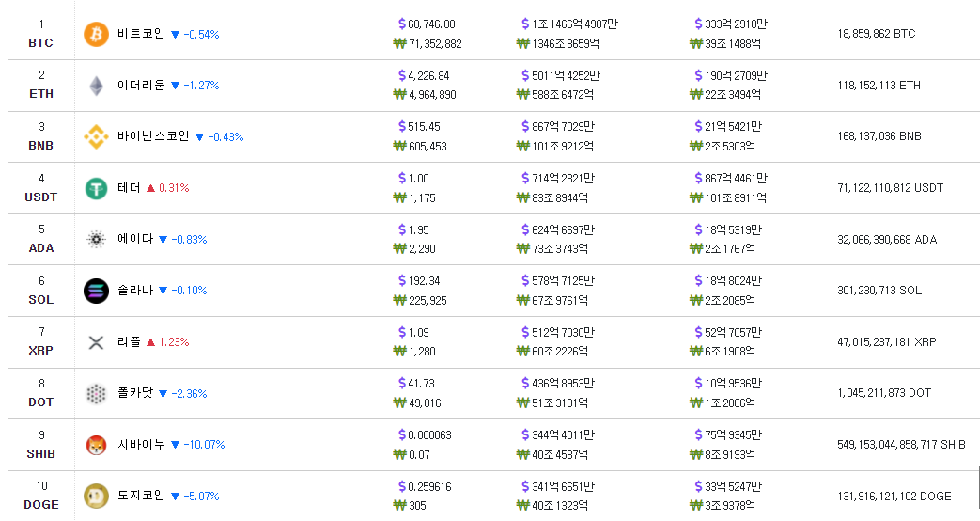This screenshot has width=980, height=521.
Task: Open the 도지코인 coin name link
Action: coord(141,496)
